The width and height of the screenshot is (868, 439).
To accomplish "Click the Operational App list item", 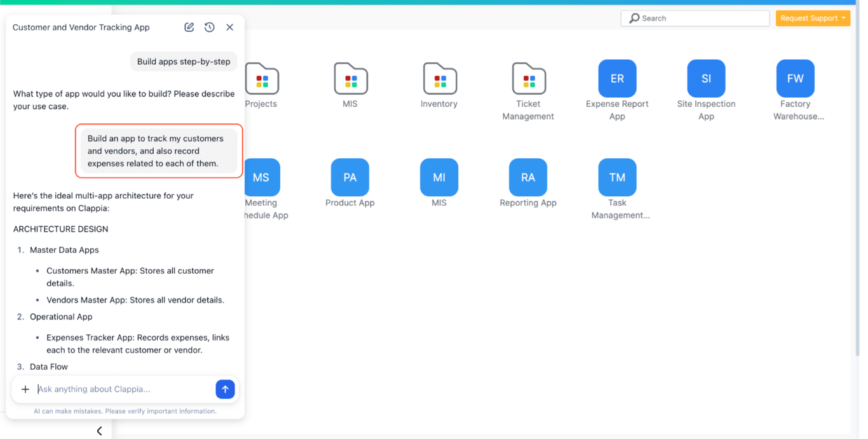I will pyautogui.click(x=61, y=316).
